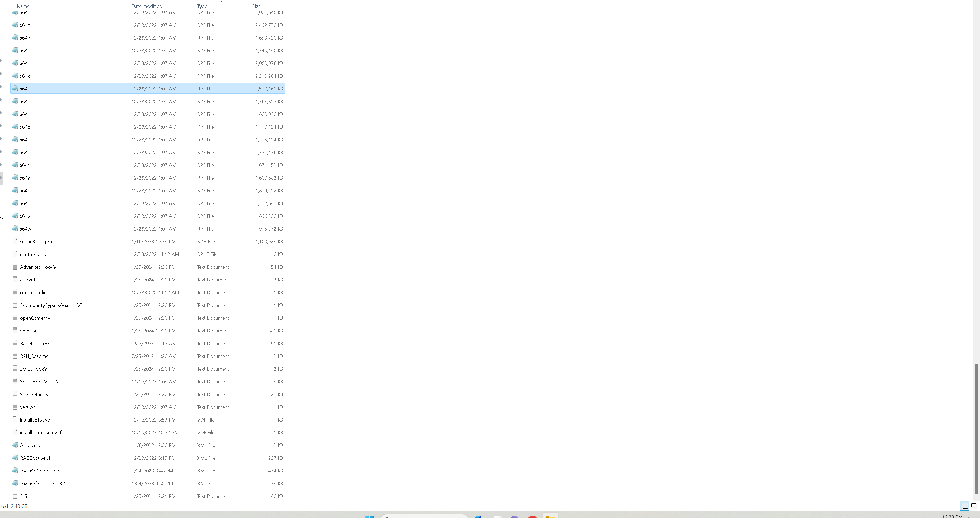Select the TownOfGrapeseed XML file icon
Screen dimensions: 980x518
15,471
